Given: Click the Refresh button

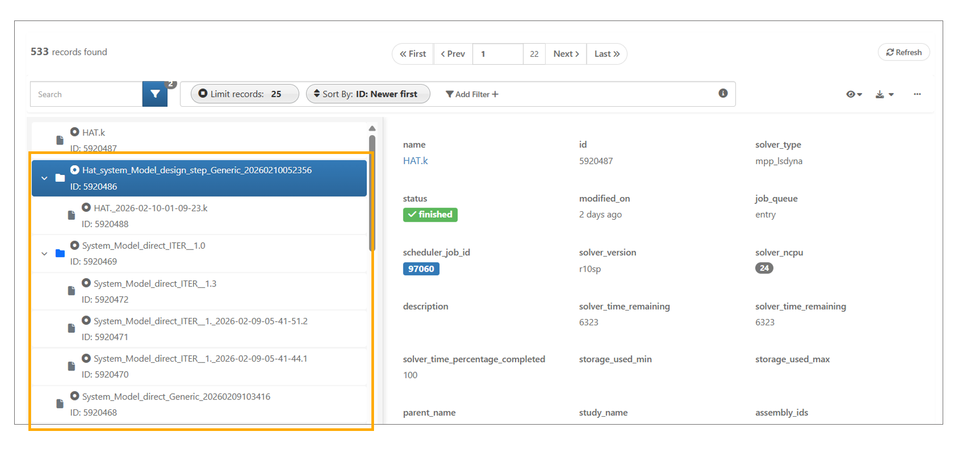Looking at the screenshot, I should (903, 52).
